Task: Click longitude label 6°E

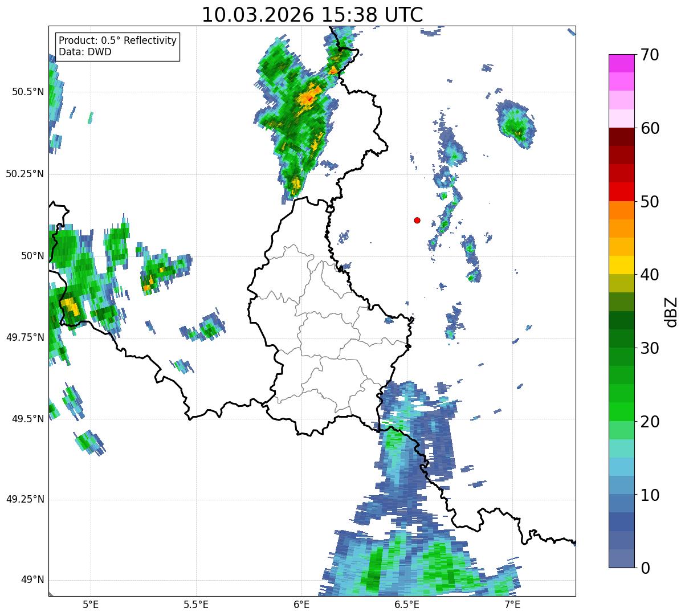Action: [301, 604]
